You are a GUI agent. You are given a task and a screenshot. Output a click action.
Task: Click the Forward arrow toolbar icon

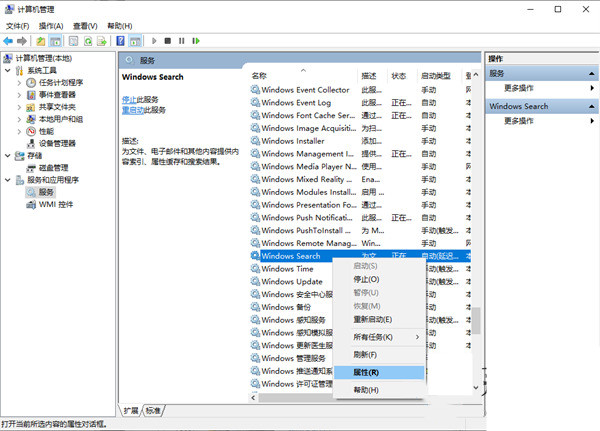pyautogui.click(x=22, y=41)
